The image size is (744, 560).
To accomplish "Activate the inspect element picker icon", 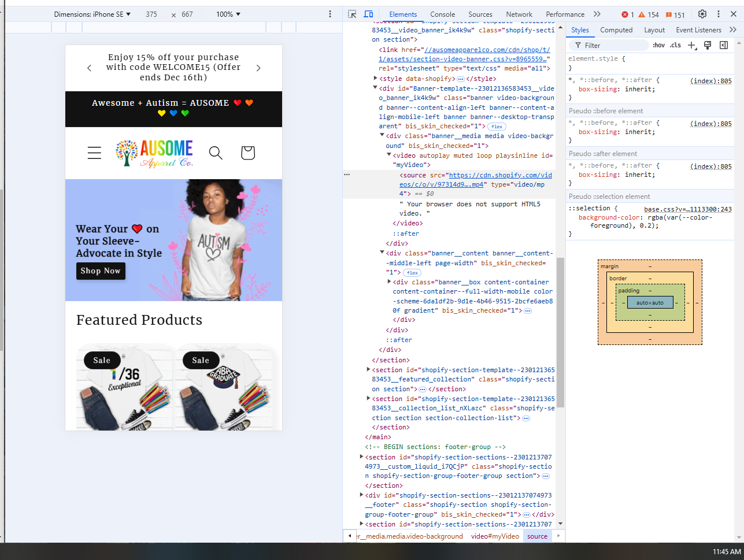I will 352,14.
